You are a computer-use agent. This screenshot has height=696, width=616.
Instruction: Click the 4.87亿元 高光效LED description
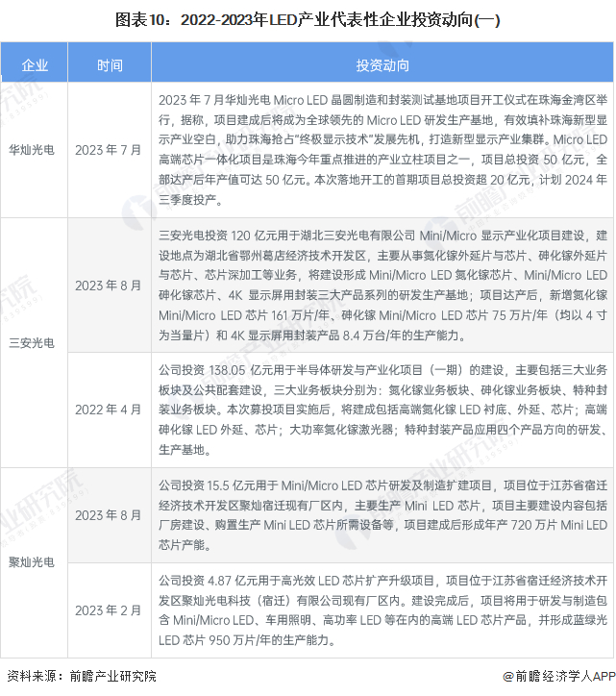(382, 610)
